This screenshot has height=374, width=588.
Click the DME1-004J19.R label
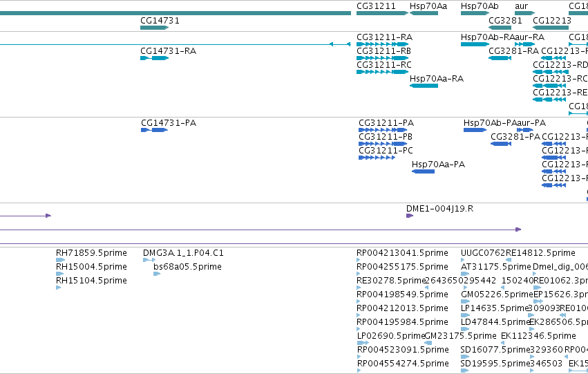[x=439, y=209]
